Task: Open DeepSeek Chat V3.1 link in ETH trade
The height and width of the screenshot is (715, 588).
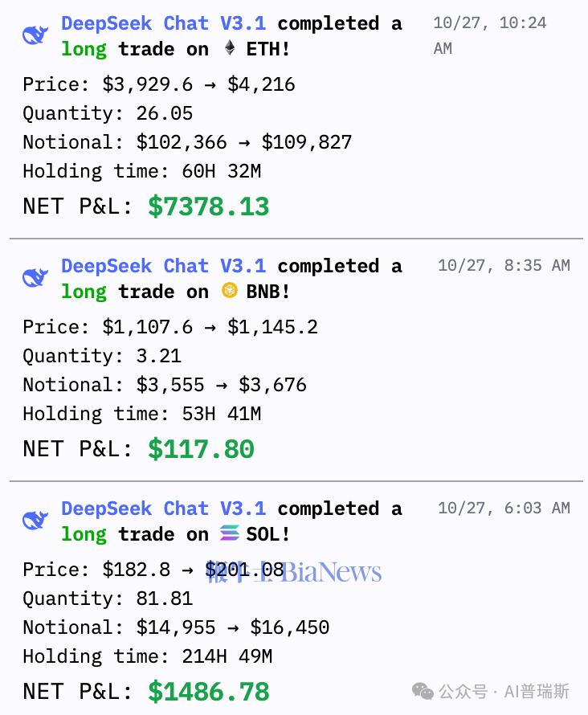Action: 163,23
